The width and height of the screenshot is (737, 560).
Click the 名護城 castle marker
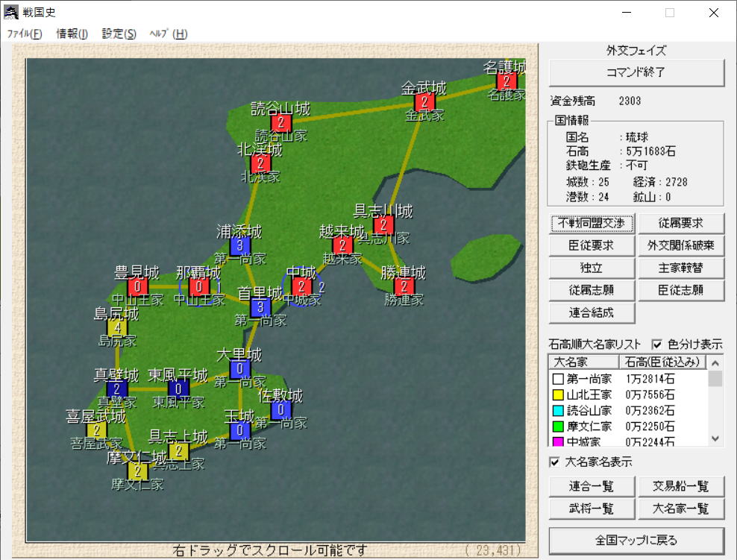coord(507,81)
